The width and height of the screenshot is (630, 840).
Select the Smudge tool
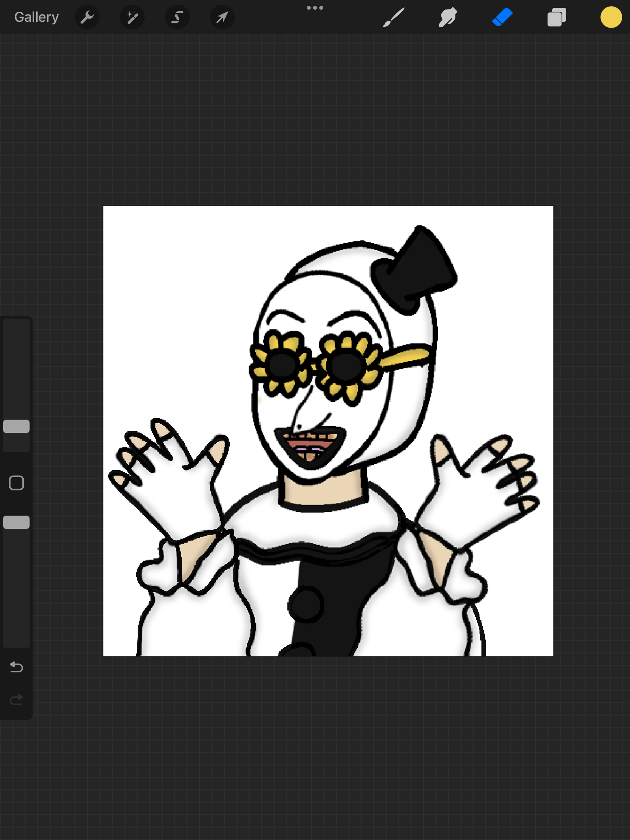[x=448, y=17]
